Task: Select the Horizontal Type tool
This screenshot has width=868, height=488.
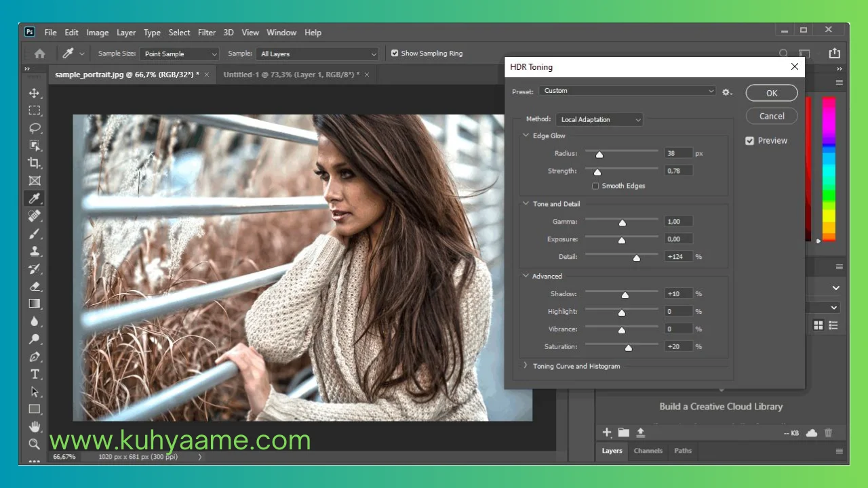Action: tap(35, 375)
